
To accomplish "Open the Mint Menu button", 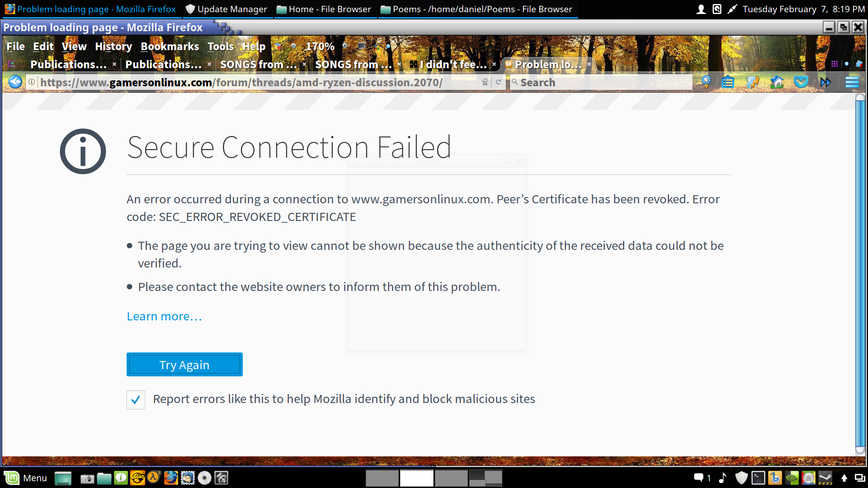I will [x=26, y=478].
